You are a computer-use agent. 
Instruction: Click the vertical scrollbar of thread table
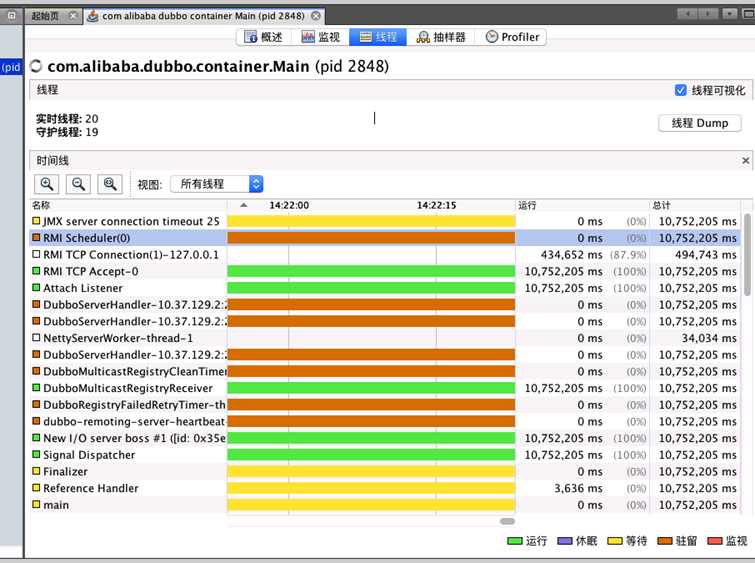(747, 255)
